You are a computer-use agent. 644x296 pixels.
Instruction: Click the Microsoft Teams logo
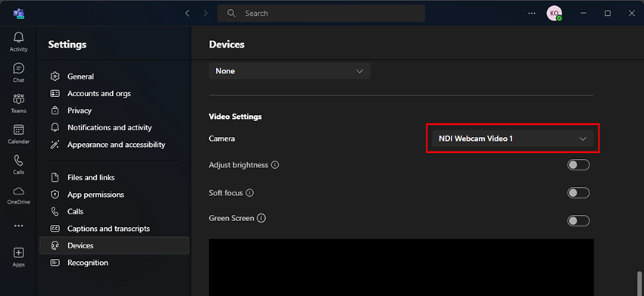[x=18, y=13]
